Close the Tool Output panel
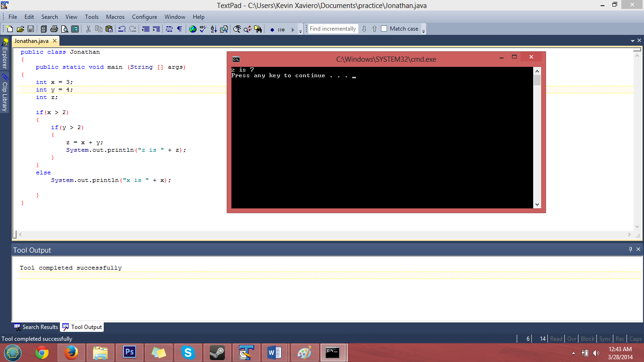This screenshot has height=362, width=644. [x=638, y=249]
